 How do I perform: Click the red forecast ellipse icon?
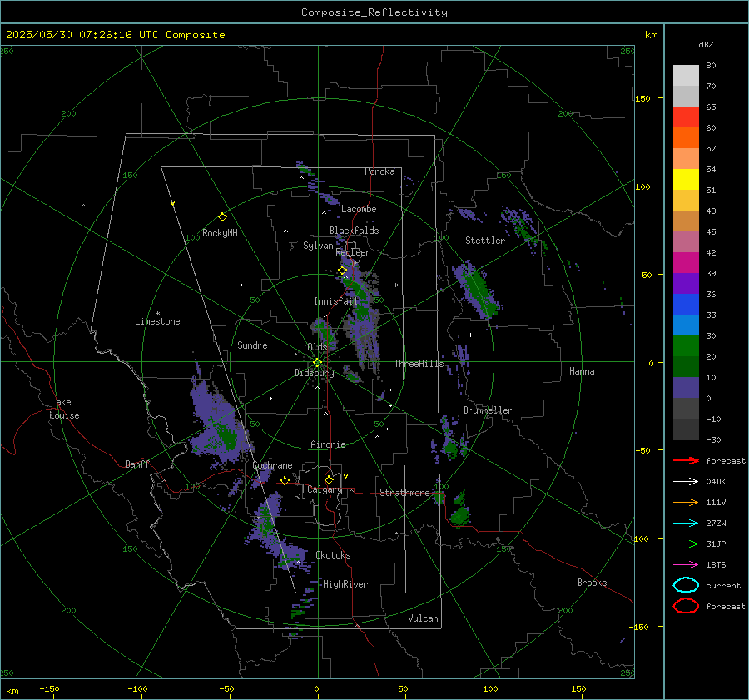pyautogui.click(x=686, y=606)
